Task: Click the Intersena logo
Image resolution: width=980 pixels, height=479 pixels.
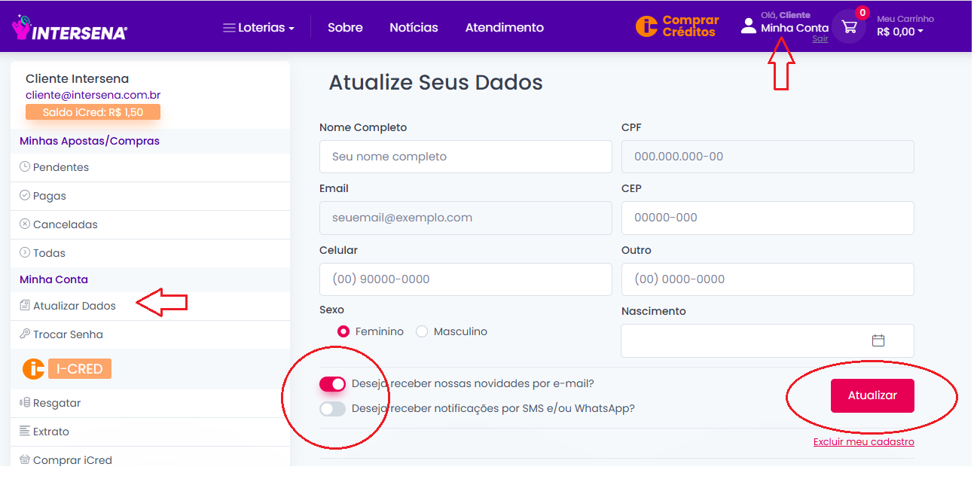Action: pyautogui.click(x=69, y=28)
